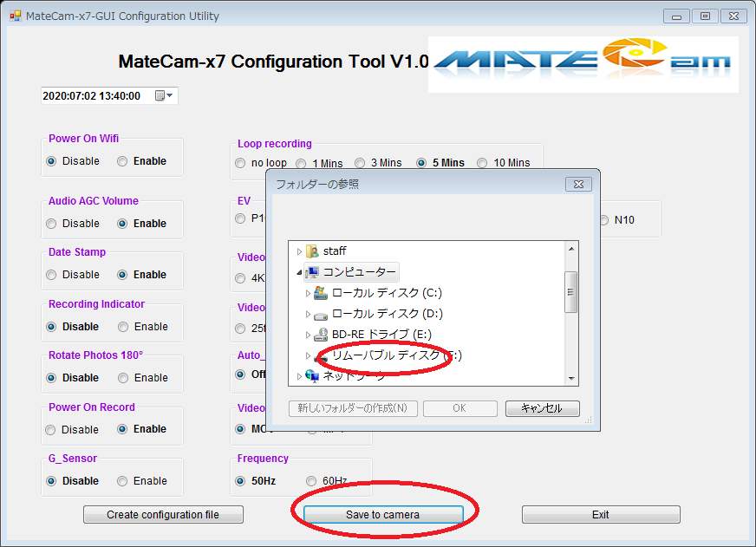Click Save to camera button

click(x=383, y=515)
